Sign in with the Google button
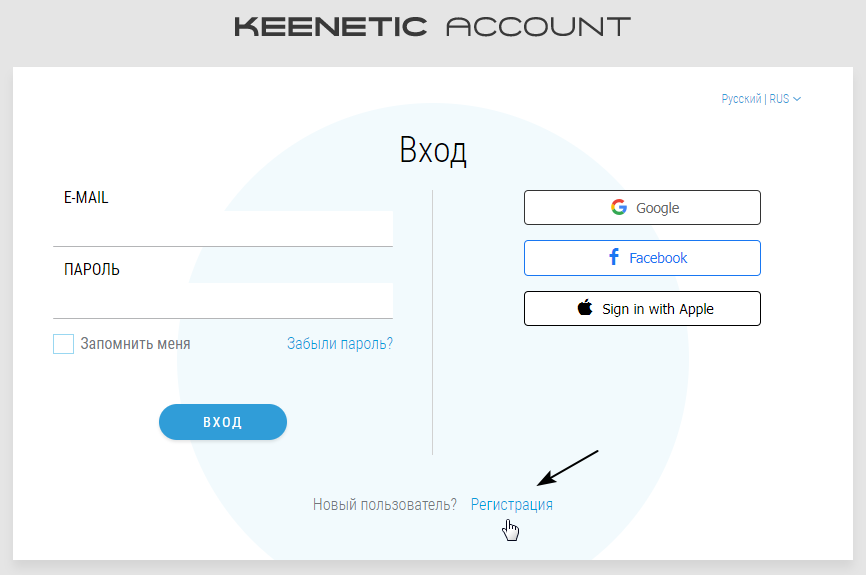The image size is (866, 575). [x=642, y=208]
